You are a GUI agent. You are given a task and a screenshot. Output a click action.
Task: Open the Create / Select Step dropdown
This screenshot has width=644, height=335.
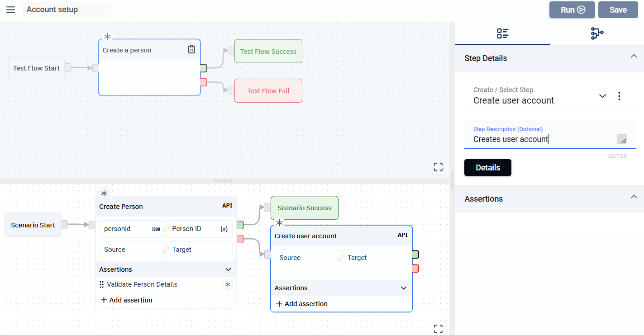[602, 96]
